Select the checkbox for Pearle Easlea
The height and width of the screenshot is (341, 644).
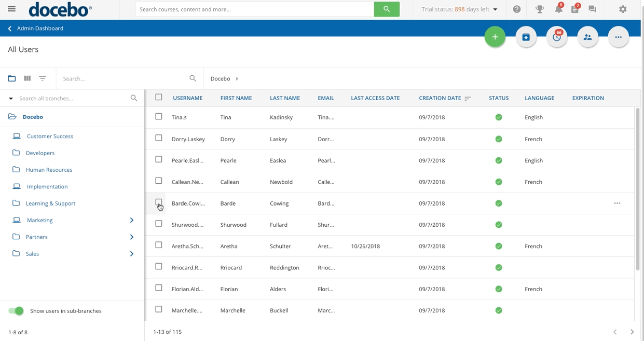[x=159, y=159]
